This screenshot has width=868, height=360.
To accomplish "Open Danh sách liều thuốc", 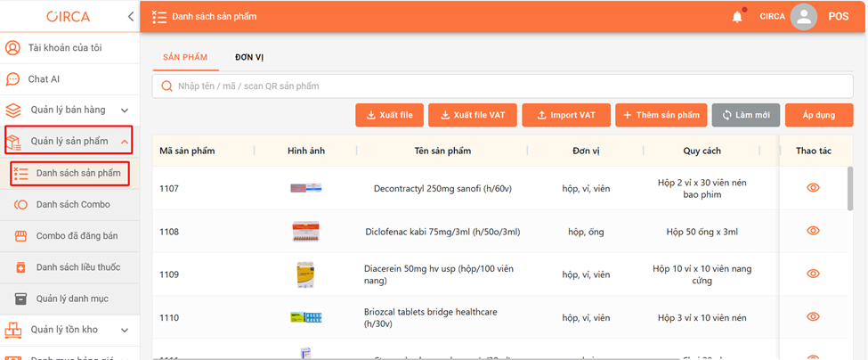I will click(x=77, y=267).
